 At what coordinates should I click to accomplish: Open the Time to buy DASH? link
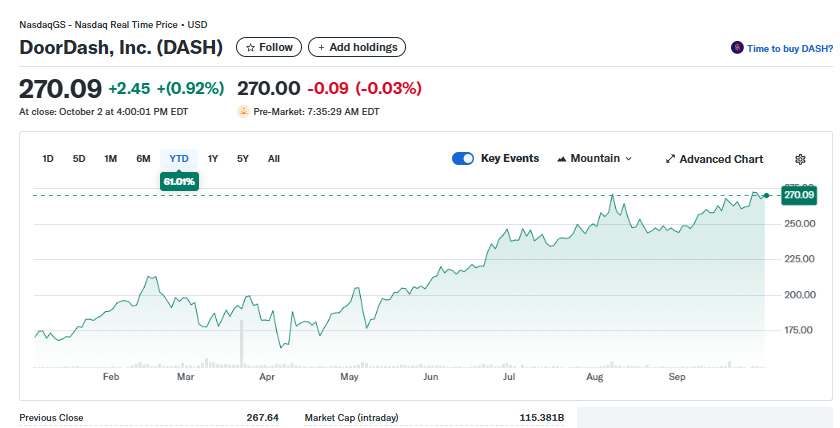click(789, 48)
